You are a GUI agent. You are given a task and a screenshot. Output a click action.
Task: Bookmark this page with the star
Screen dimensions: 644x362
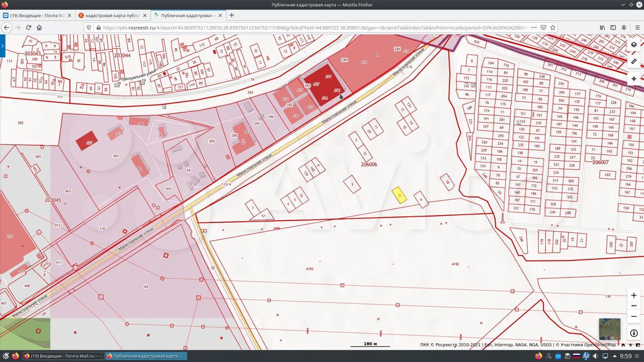pos(552,28)
